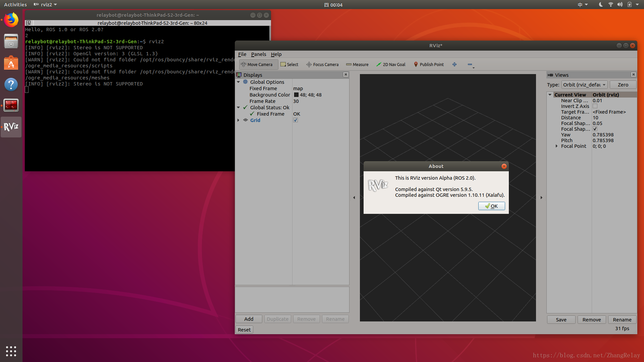Close the Displays panel
Viewport: 644px width, 362px height.
click(345, 75)
